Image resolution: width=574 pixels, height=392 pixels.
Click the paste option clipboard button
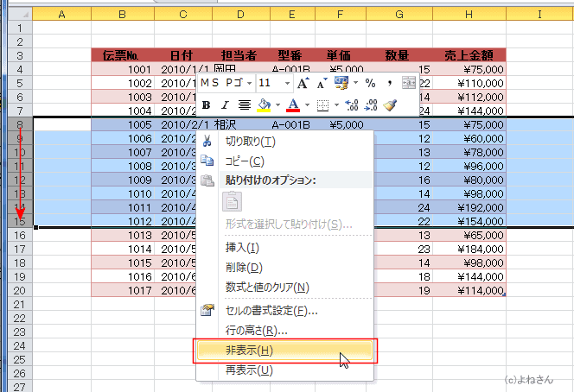[x=232, y=201]
